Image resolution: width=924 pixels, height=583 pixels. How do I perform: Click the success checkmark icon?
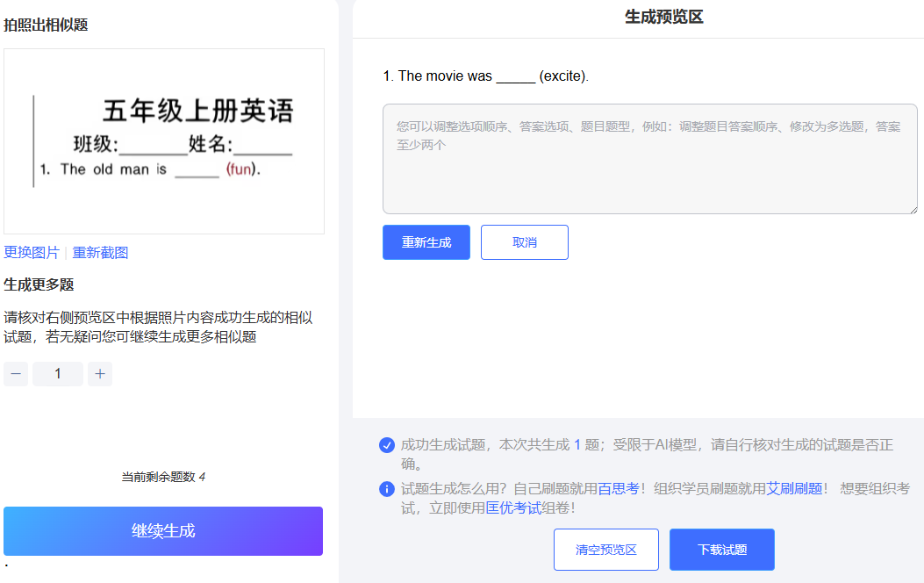[x=387, y=445]
